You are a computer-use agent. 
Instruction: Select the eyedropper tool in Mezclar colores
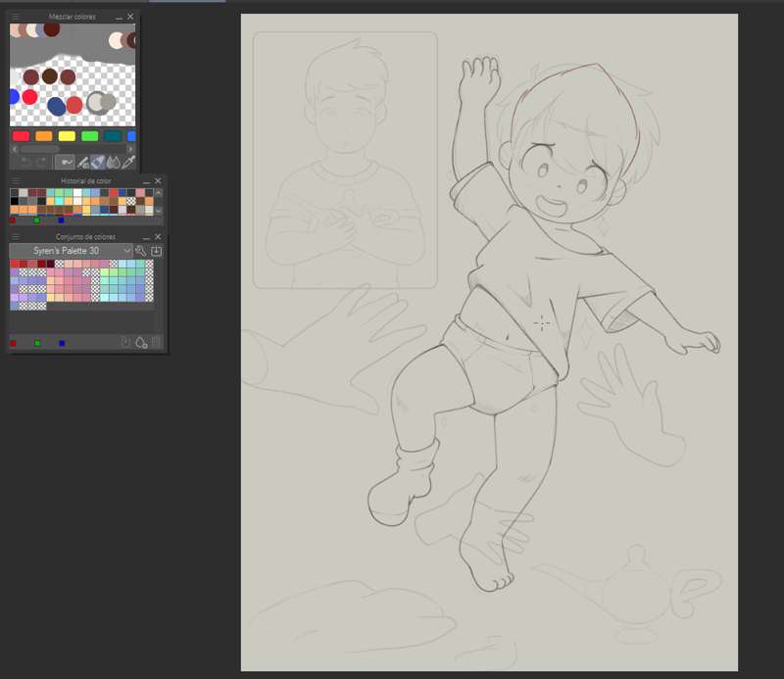tap(128, 162)
